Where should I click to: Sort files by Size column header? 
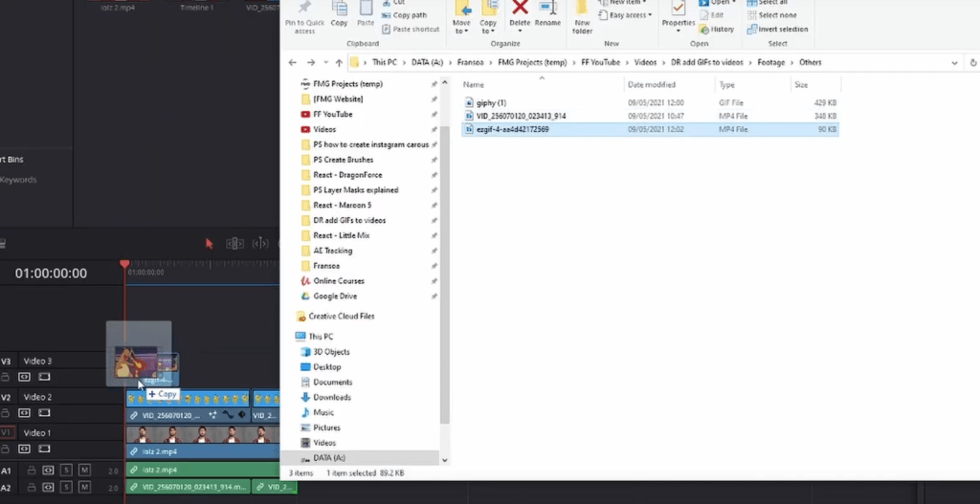[801, 84]
